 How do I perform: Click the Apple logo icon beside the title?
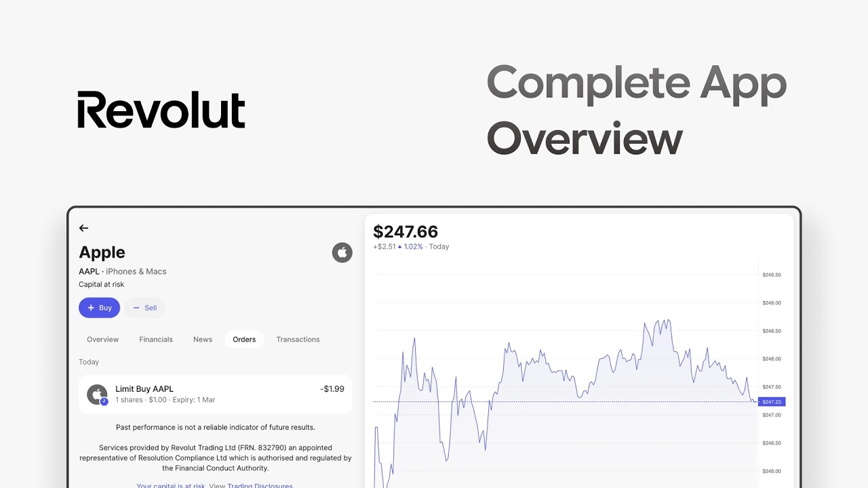(x=342, y=253)
